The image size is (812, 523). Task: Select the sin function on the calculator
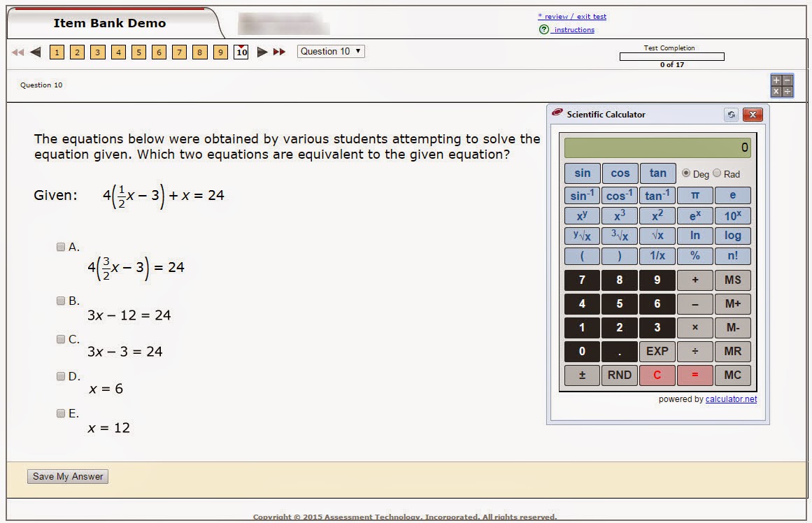(581, 173)
